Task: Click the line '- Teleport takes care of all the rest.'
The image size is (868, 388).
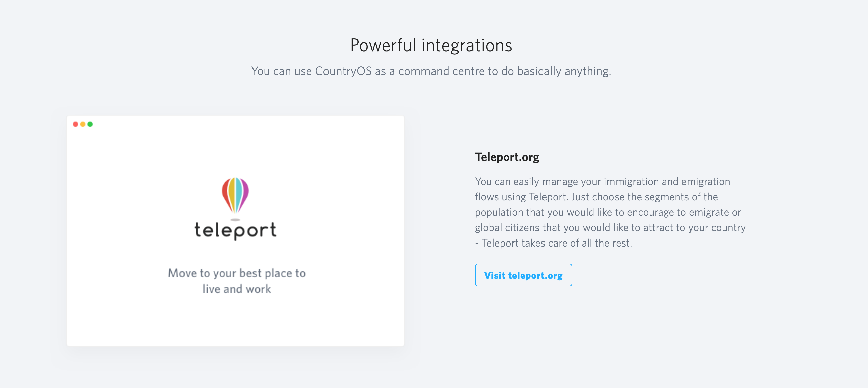Action: point(553,243)
